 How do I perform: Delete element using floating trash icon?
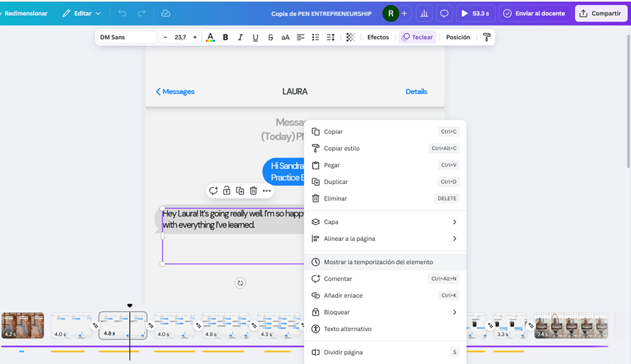tap(253, 191)
